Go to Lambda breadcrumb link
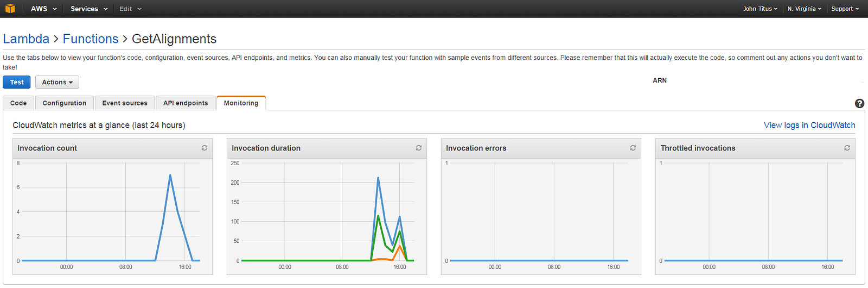This screenshot has width=868, height=288. pos(26,39)
